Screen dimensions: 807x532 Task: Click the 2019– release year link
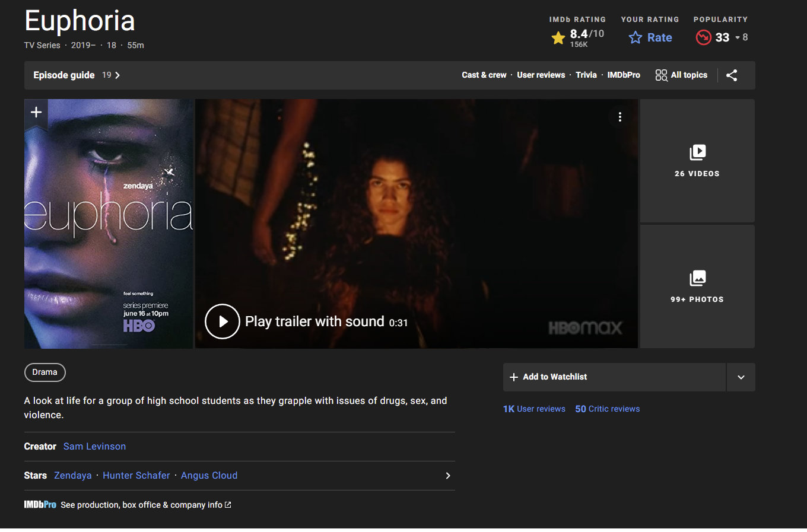(83, 45)
